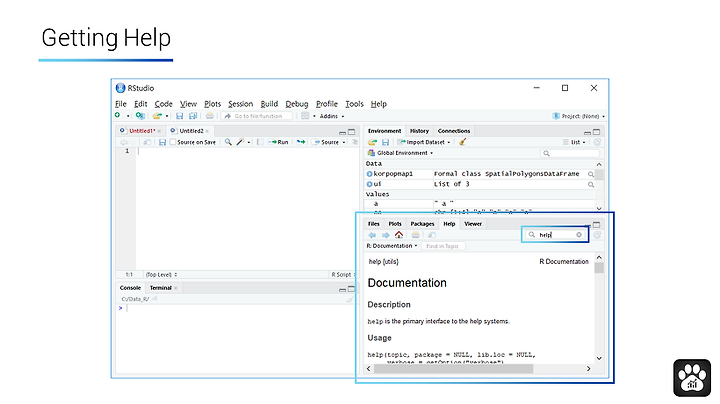Expand the korpopmap1 data object
The width and height of the screenshot is (720, 404).
tap(369, 174)
